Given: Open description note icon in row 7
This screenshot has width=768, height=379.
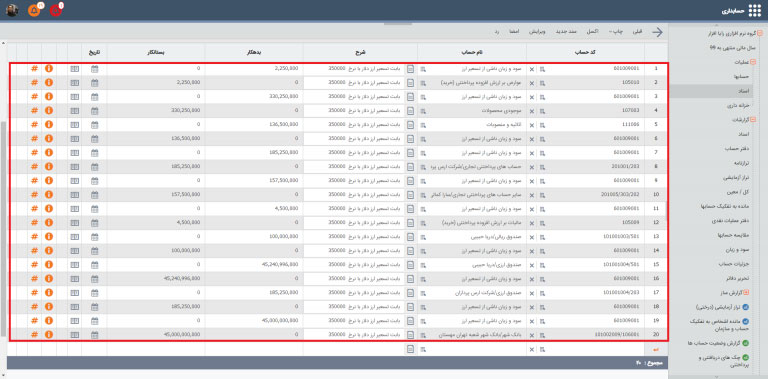Looking at the screenshot, I should coord(410,152).
